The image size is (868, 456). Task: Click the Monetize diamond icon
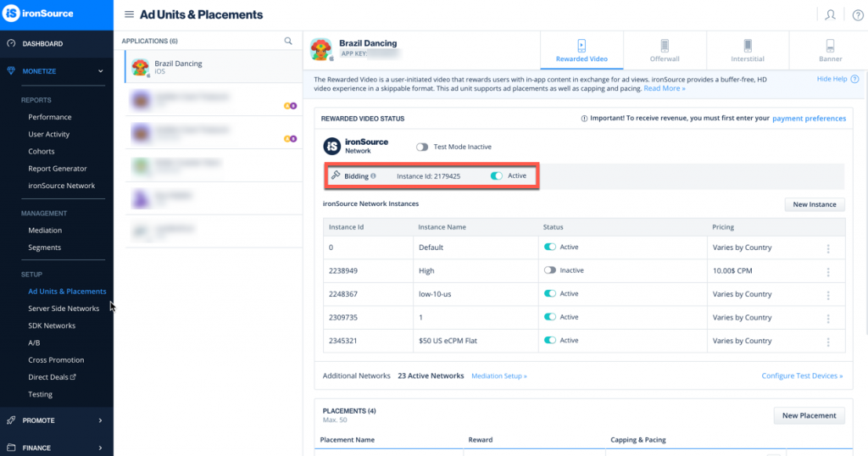(x=11, y=71)
